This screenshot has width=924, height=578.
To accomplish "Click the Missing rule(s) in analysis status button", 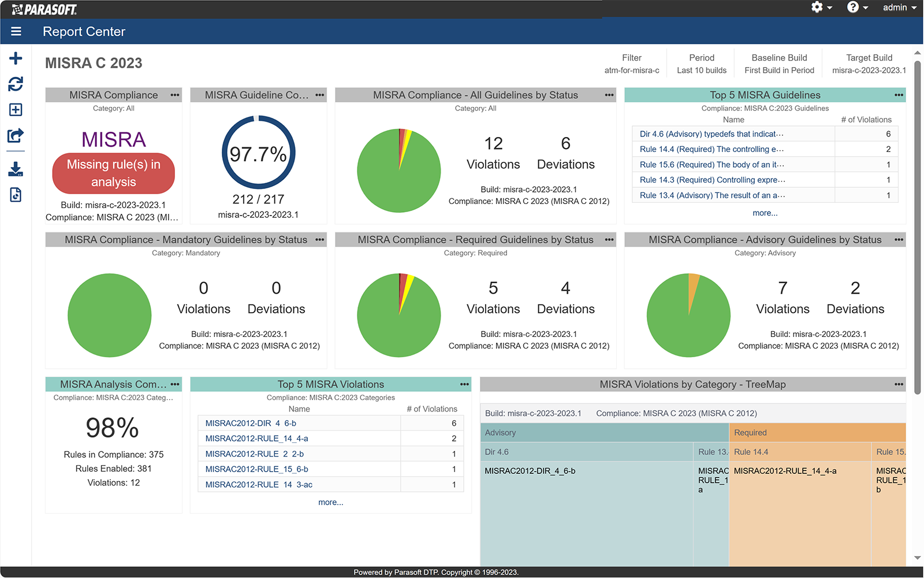I will point(113,173).
